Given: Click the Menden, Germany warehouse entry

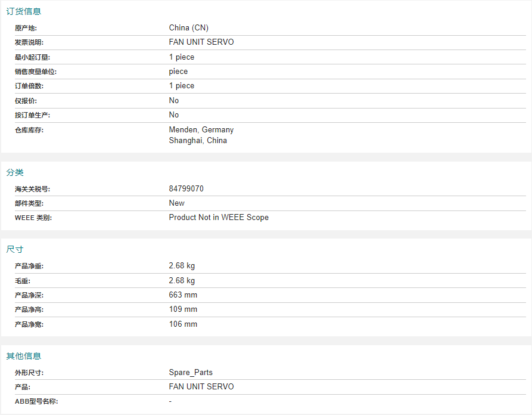Looking at the screenshot, I should click(x=201, y=130).
